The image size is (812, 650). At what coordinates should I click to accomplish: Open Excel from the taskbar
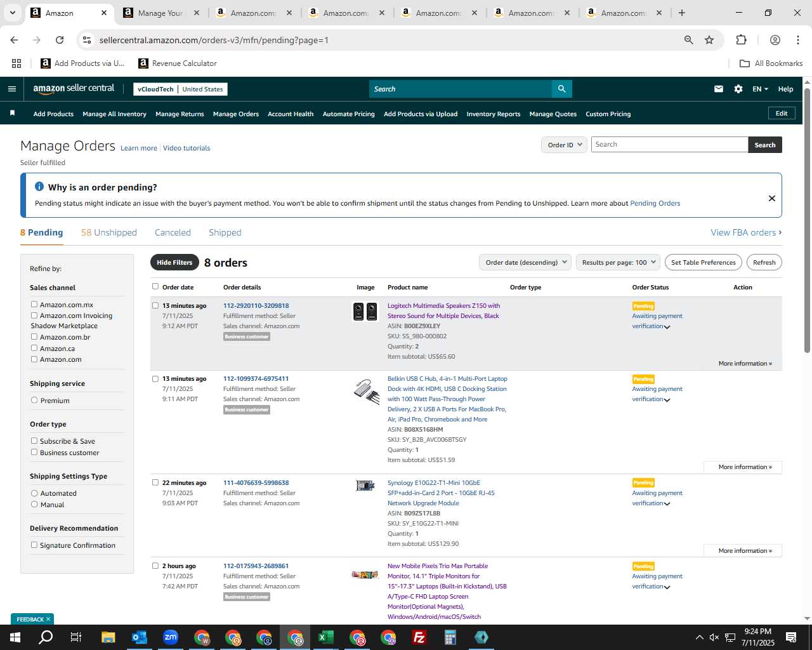click(x=326, y=637)
